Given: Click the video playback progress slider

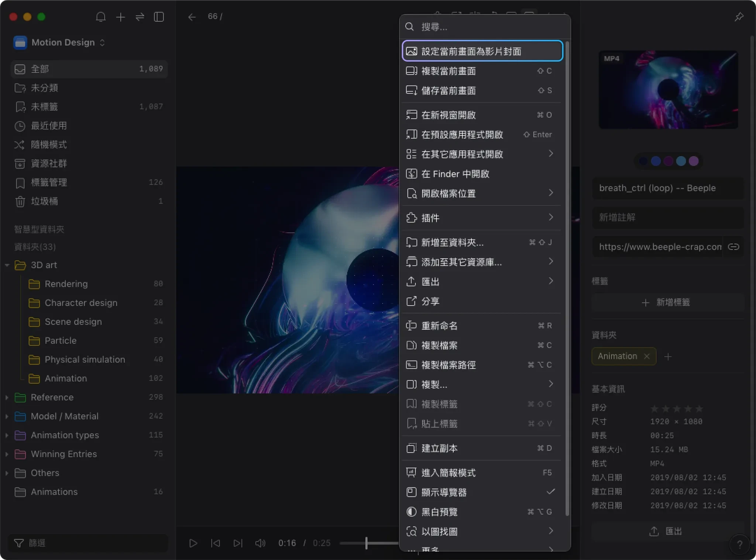Looking at the screenshot, I should point(369,543).
